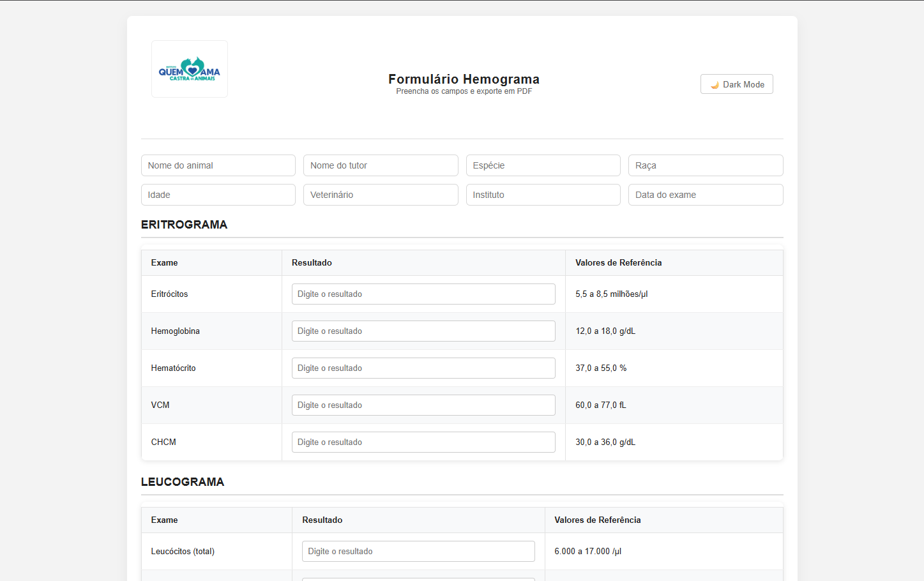The height and width of the screenshot is (581, 924).
Task: Click the Nome do animal field
Action: pyautogui.click(x=218, y=165)
